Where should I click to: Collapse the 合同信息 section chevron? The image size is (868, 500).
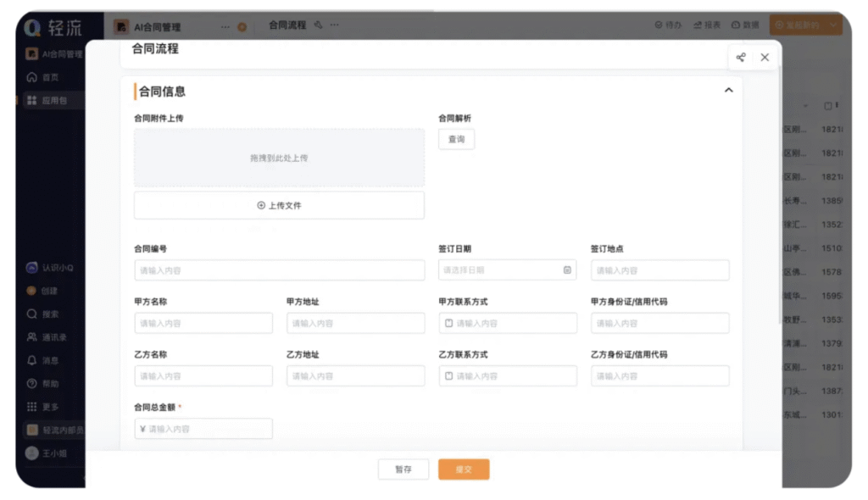728,91
